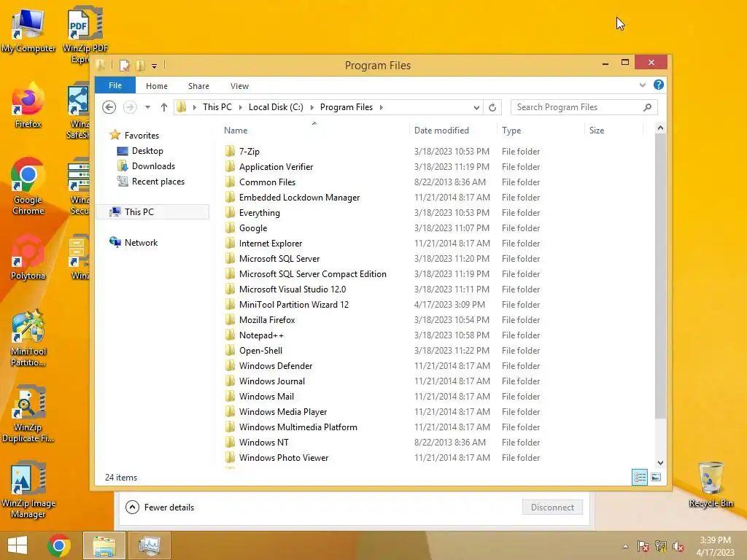Select the Mozilla Firefox folder icon
The width and height of the screenshot is (747, 560).
point(230,320)
